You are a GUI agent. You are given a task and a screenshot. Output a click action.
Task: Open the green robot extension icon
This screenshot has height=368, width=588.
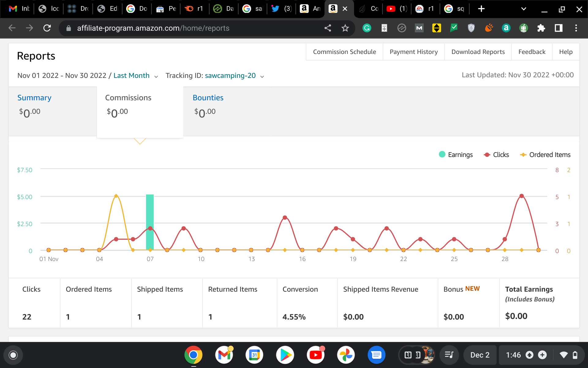(x=524, y=28)
